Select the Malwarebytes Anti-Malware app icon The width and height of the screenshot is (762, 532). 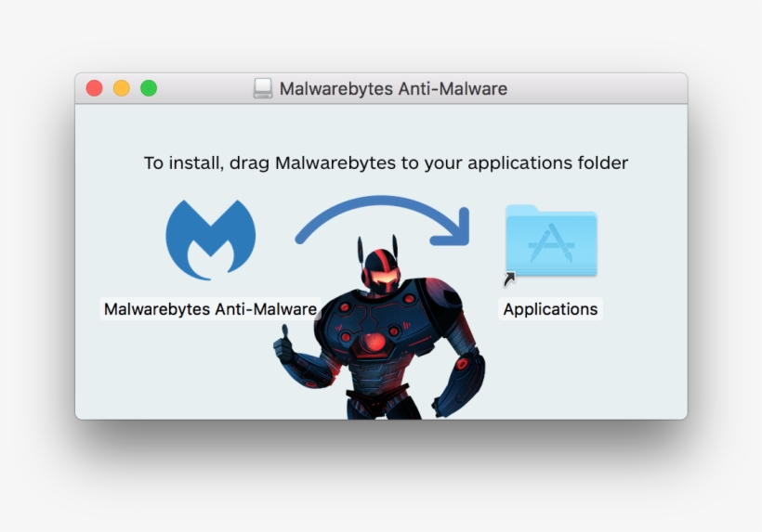[x=210, y=240]
